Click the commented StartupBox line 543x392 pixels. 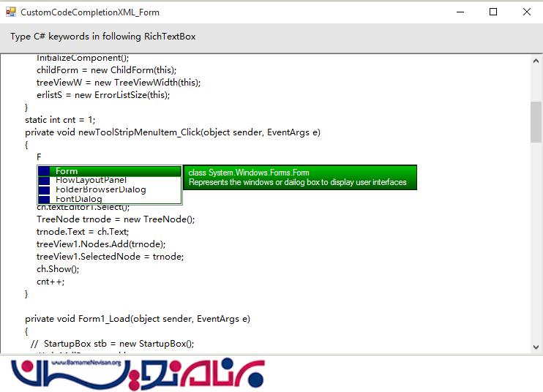click(112, 344)
